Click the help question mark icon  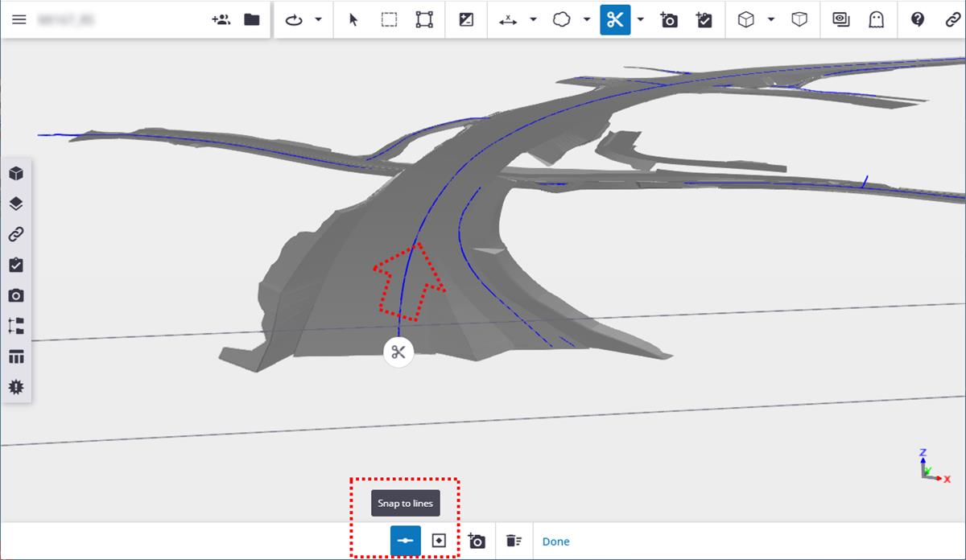(917, 19)
